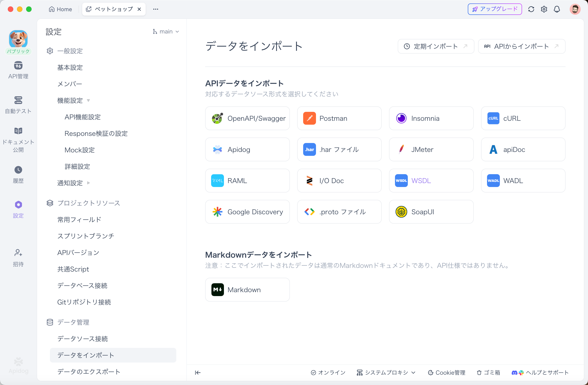Open the 履歴 panel from the sidebar
Viewport: 588px width, 385px height.
pyautogui.click(x=18, y=175)
